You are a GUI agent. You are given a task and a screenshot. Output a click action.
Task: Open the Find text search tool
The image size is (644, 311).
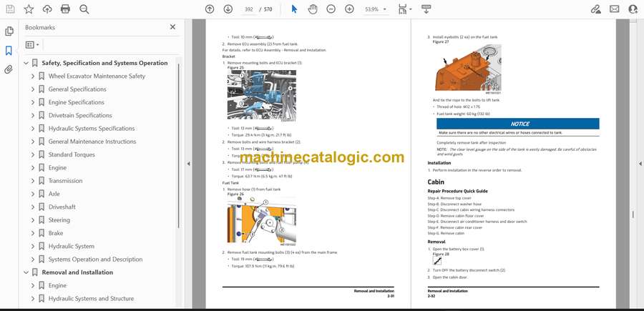pos(84,9)
